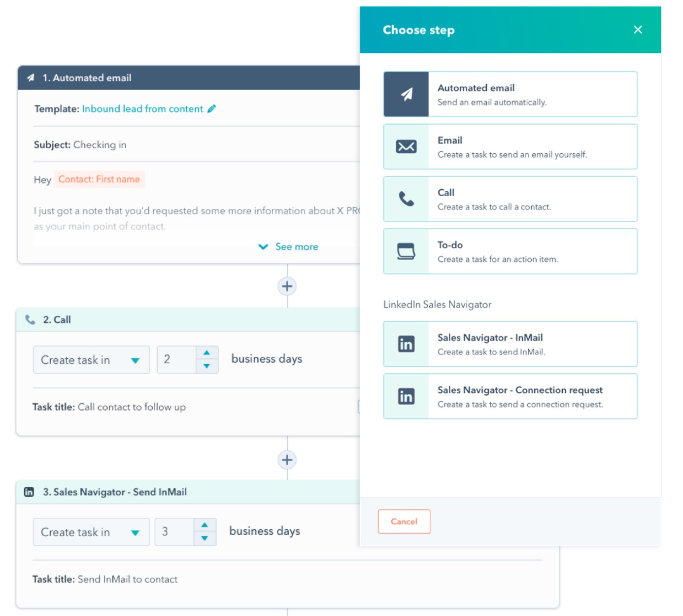
Task: Close the Choose step panel
Action: [x=638, y=30]
